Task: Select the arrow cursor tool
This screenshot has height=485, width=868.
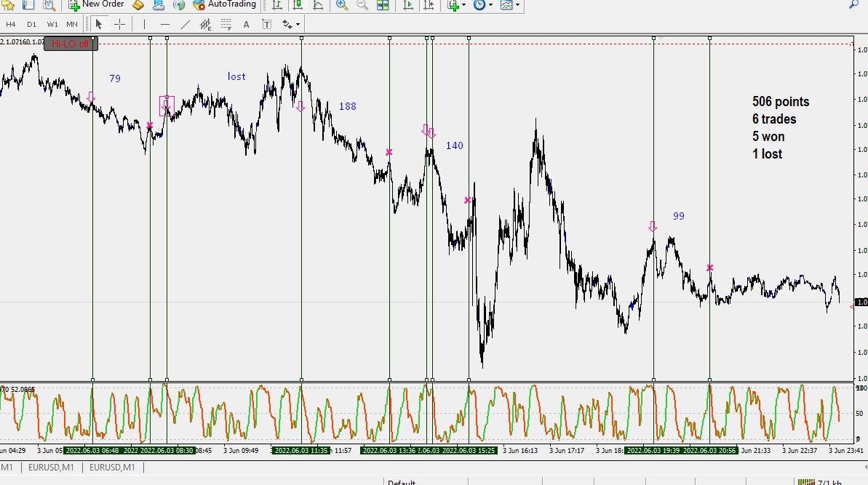Action: tap(98, 24)
